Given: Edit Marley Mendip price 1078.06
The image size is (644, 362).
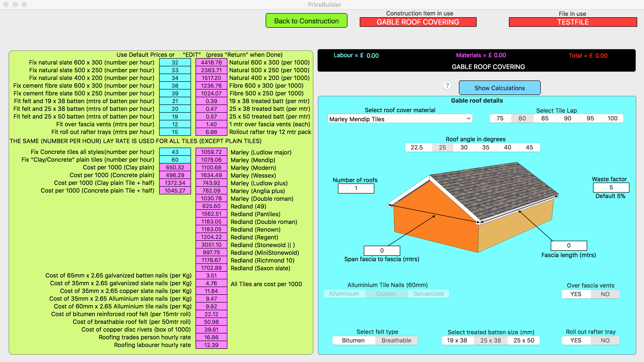Looking at the screenshot, I should (211, 160).
